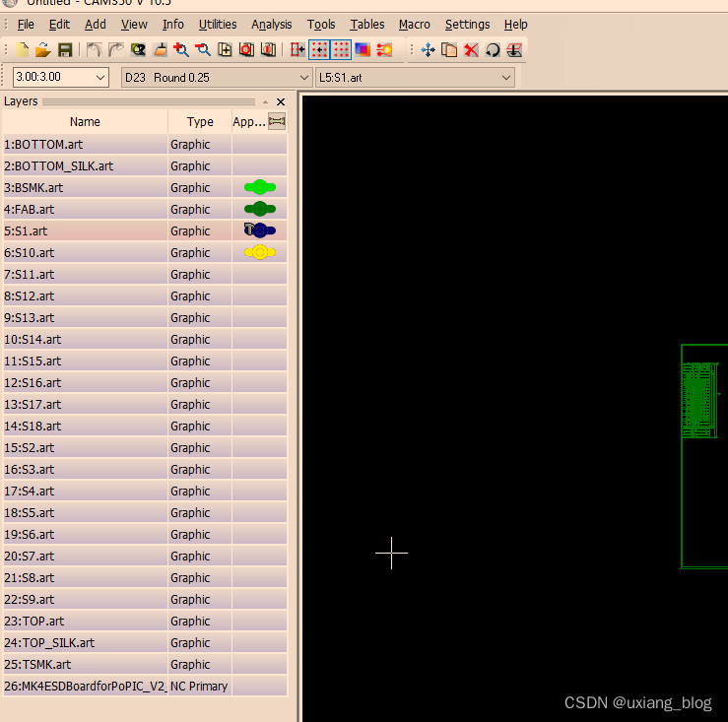
Task: Select the Move tool with blue arrows
Action: pos(428,49)
